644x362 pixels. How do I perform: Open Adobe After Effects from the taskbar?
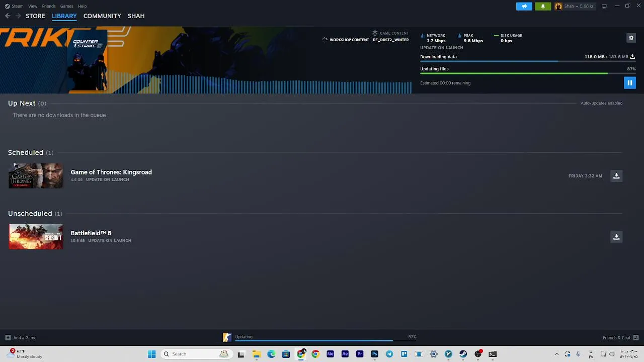tap(345, 354)
